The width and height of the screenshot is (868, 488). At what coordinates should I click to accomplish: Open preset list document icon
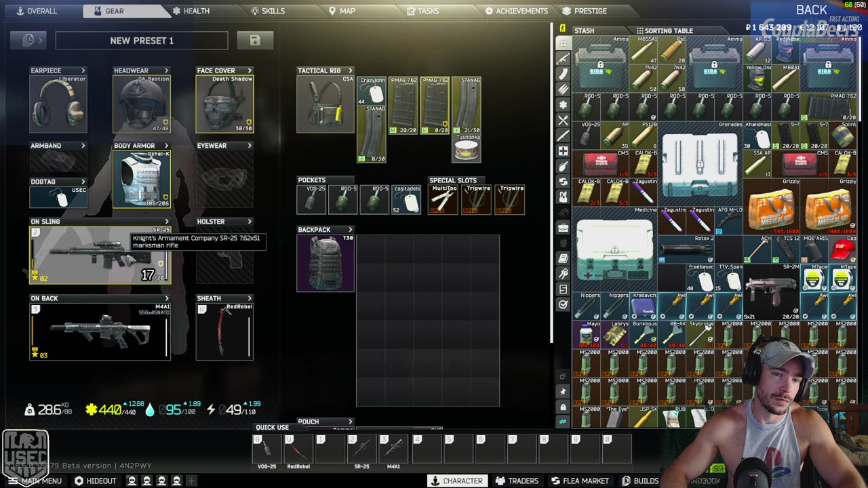click(x=28, y=41)
